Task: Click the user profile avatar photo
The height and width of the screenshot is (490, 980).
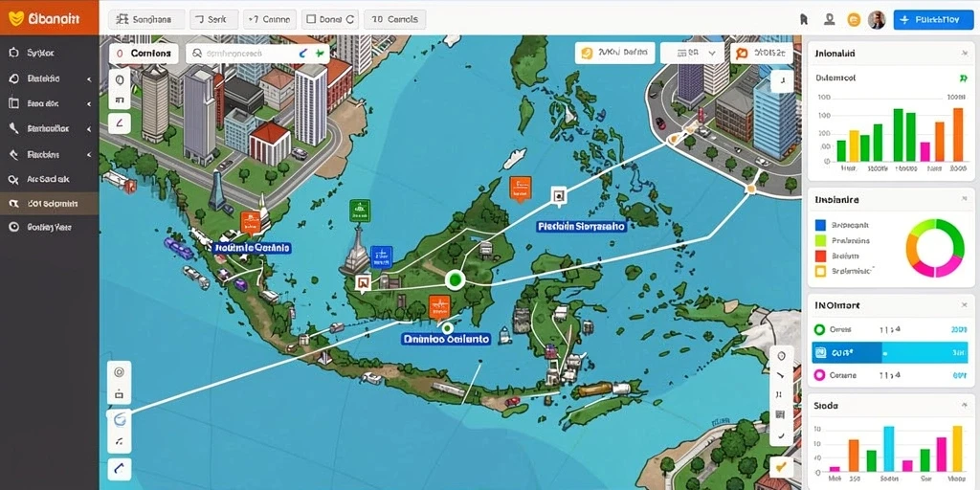Action: (x=877, y=20)
